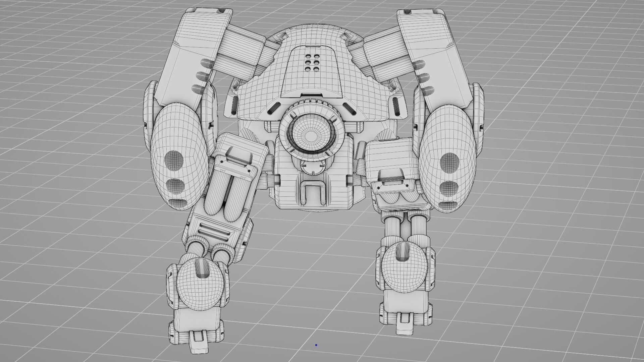Select the U-shaped handle on the lower torso

coord(313,193)
